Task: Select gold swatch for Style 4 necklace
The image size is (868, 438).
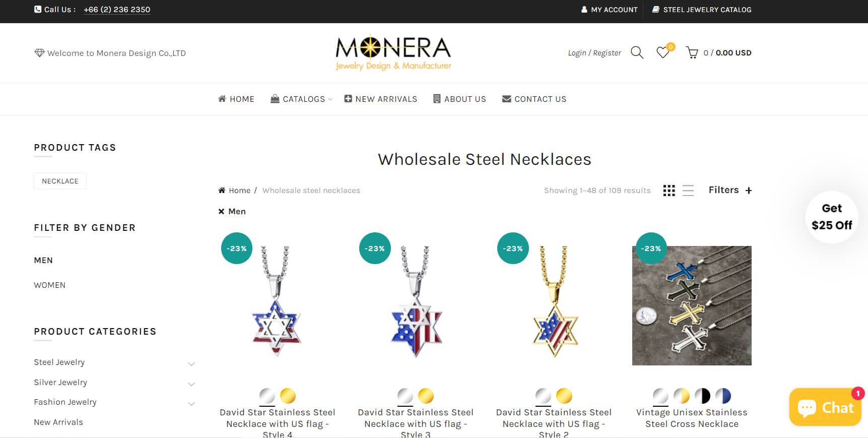Action: [288, 396]
